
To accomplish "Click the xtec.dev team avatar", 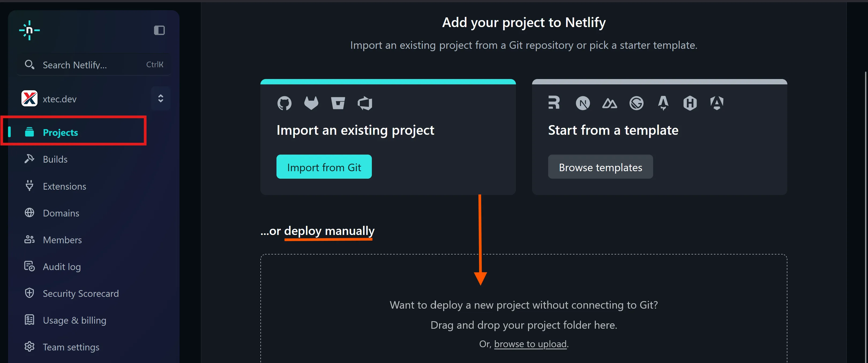I will pyautogui.click(x=30, y=99).
